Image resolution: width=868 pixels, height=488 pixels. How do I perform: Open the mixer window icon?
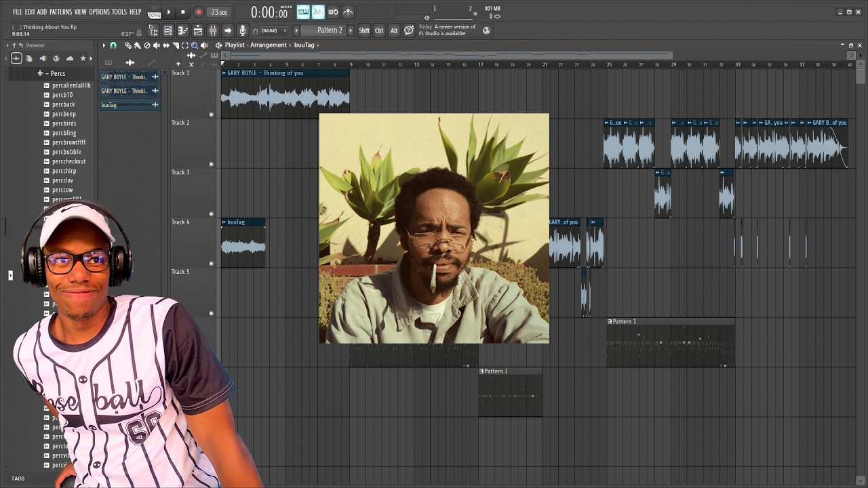click(212, 30)
